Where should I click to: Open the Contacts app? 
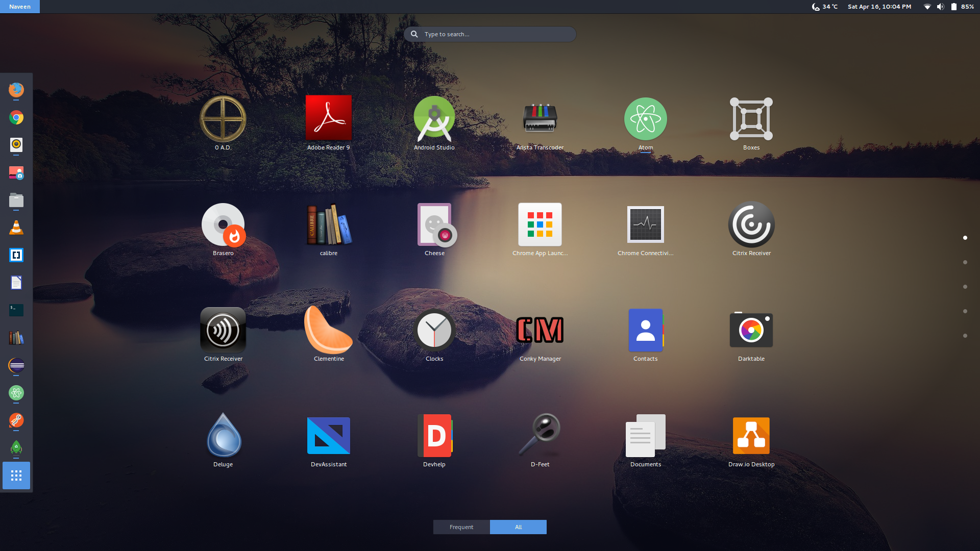646,330
